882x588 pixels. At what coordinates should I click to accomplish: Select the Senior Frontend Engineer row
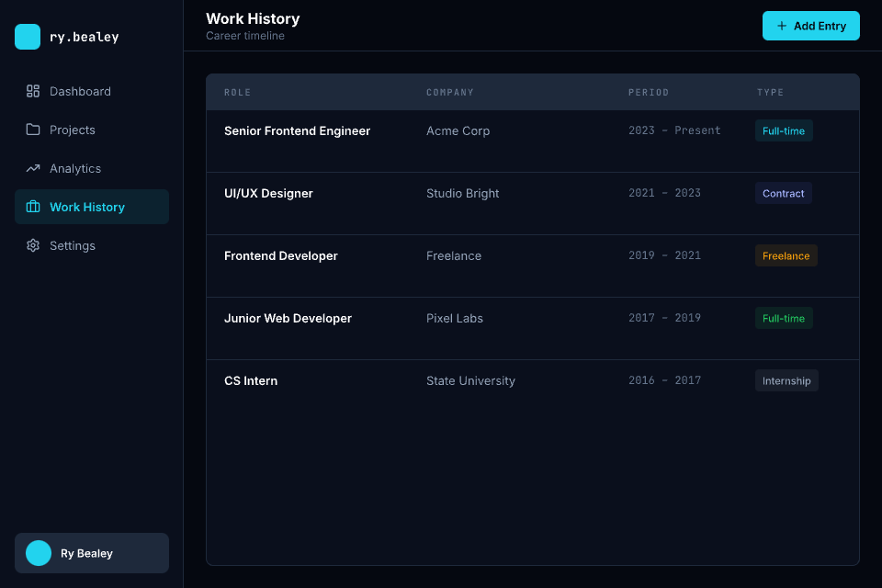pos(297,131)
